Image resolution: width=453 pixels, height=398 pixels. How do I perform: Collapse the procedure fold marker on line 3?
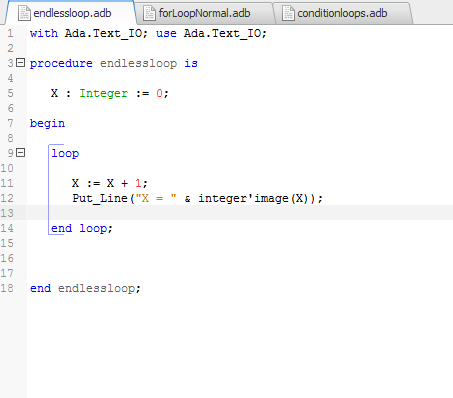[x=21, y=62]
